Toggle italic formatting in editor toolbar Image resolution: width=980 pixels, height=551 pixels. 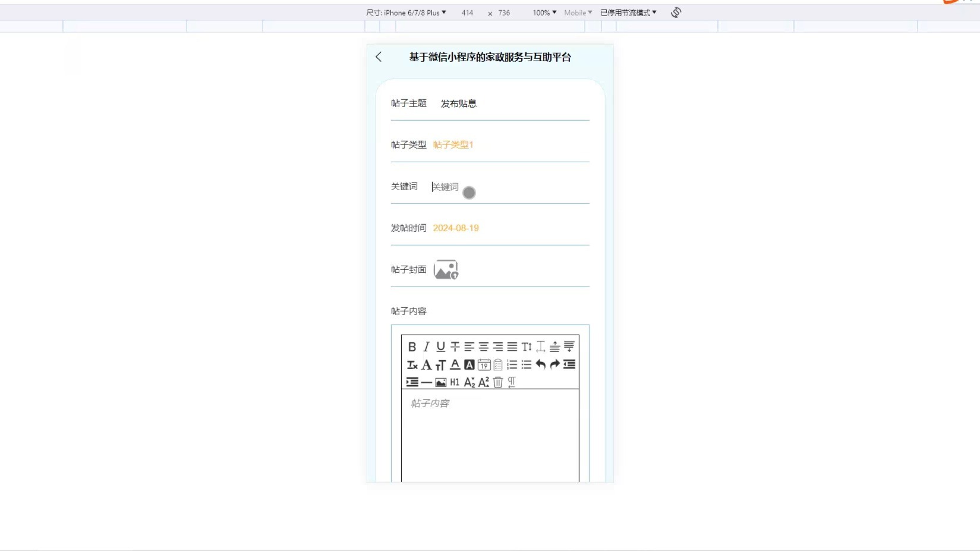pyautogui.click(x=426, y=347)
